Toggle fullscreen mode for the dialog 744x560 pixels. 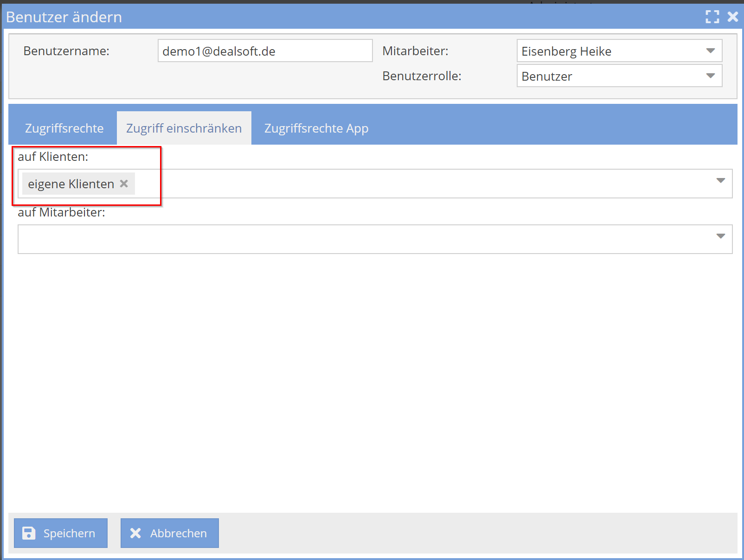click(x=712, y=17)
